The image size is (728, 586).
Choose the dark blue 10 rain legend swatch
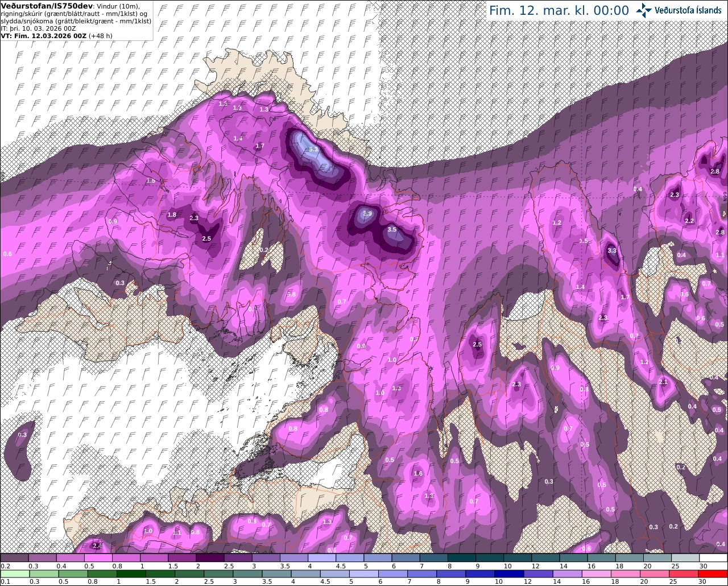coord(508,573)
